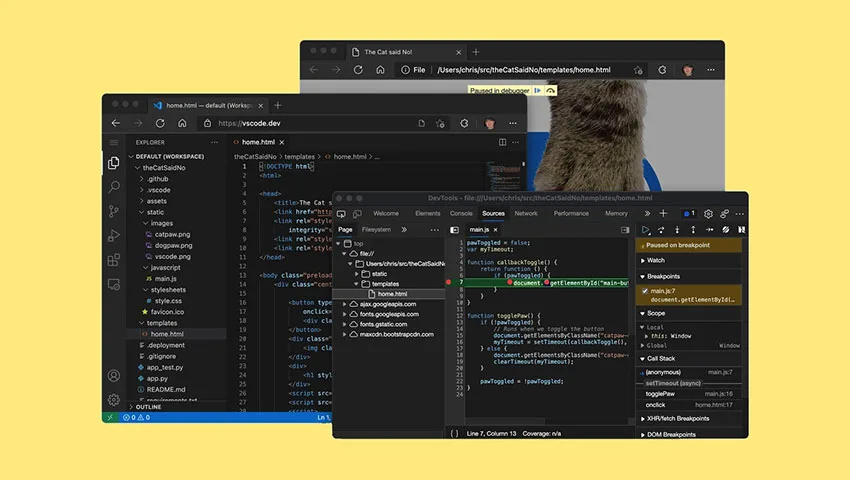Open the Manage gear in VS Code activity bar
The height and width of the screenshot is (480, 850).
click(114, 400)
